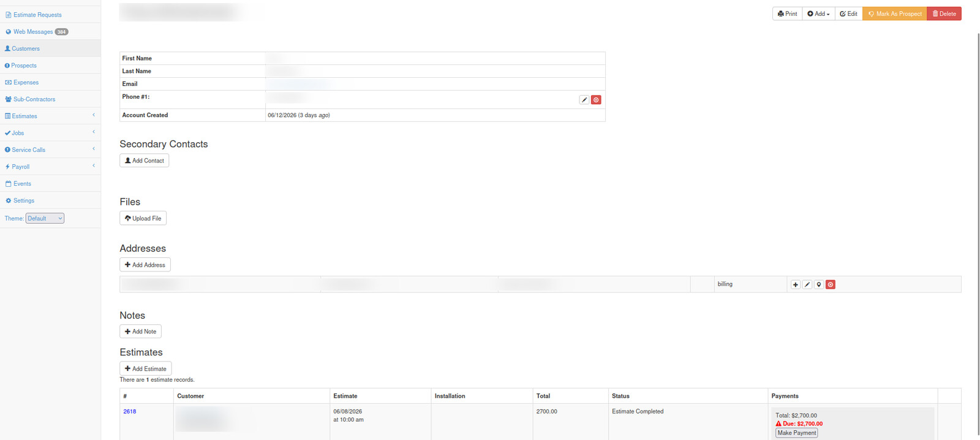Show billing address map pin
The image size is (980, 440).
tap(819, 284)
